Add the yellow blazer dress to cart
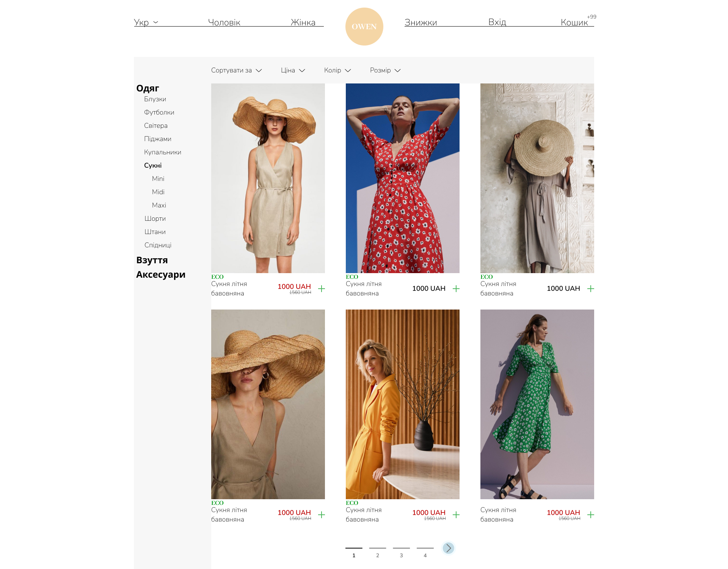 456,515
